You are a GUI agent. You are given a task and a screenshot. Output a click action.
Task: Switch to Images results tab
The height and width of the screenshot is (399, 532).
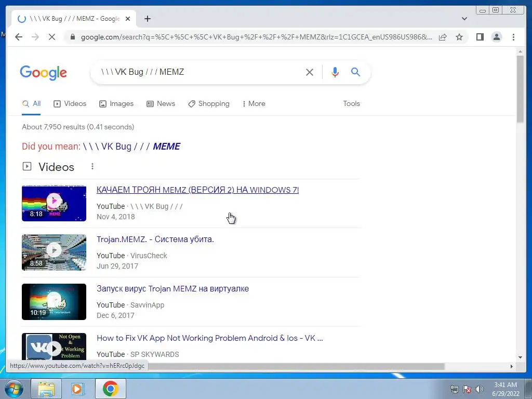(x=116, y=104)
